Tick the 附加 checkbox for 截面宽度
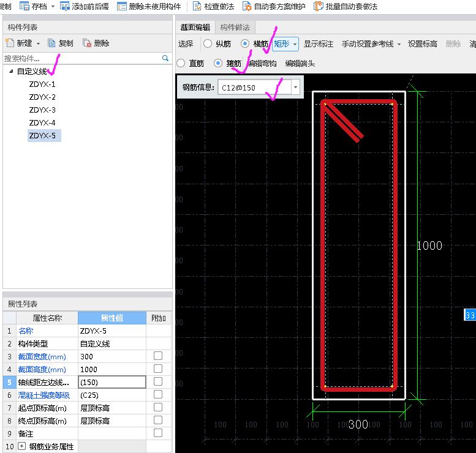This screenshot has height=453, width=476. [x=158, y=356]
